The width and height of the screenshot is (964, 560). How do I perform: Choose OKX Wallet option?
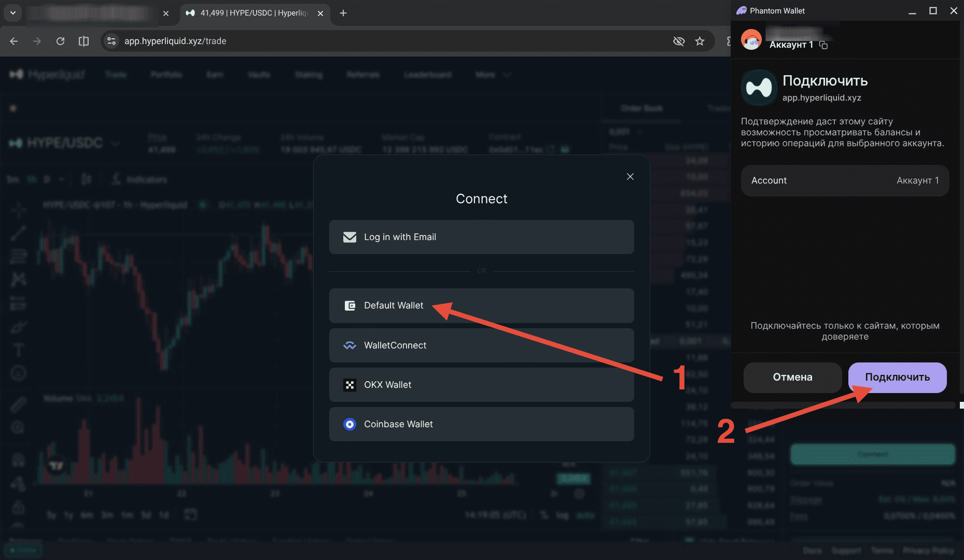(481, 385)
